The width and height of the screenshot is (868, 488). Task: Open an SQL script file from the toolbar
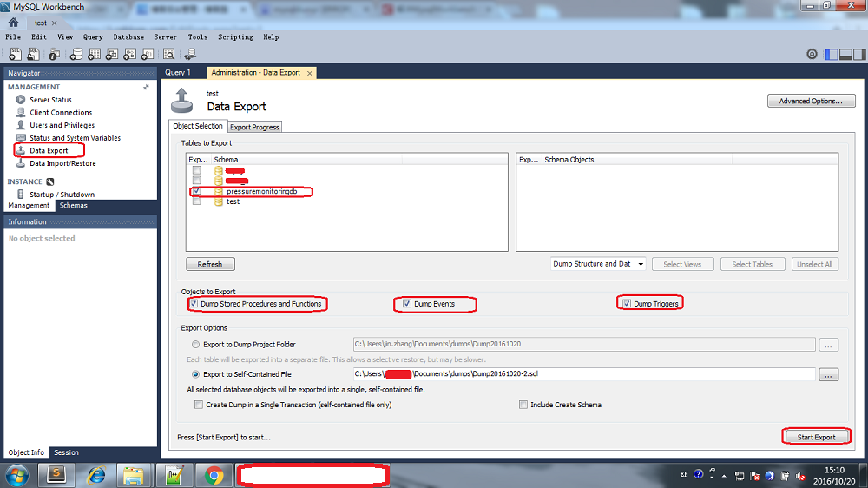pyautogui.click(x=34, y=54)
